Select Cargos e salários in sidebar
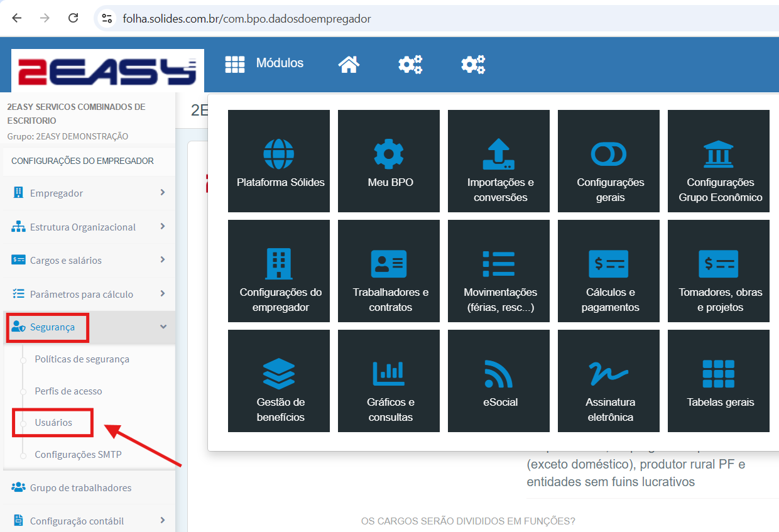Screen dimensions: 779x532 tap(88, 260)
